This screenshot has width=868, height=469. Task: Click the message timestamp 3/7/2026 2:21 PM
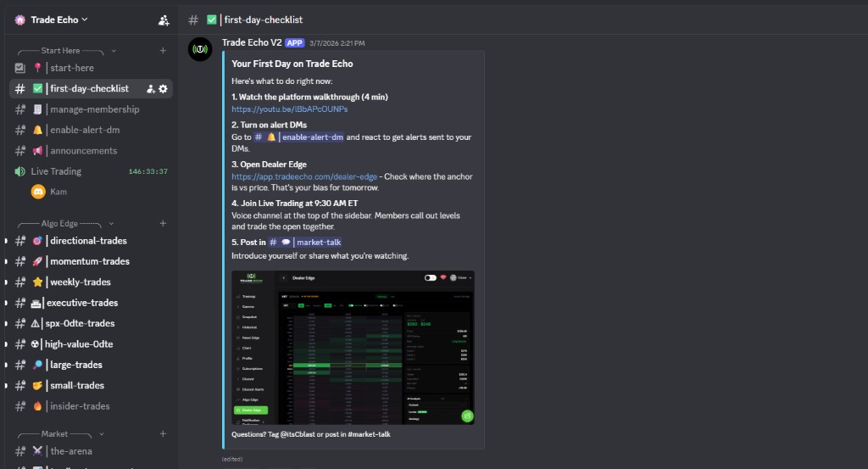337,43
